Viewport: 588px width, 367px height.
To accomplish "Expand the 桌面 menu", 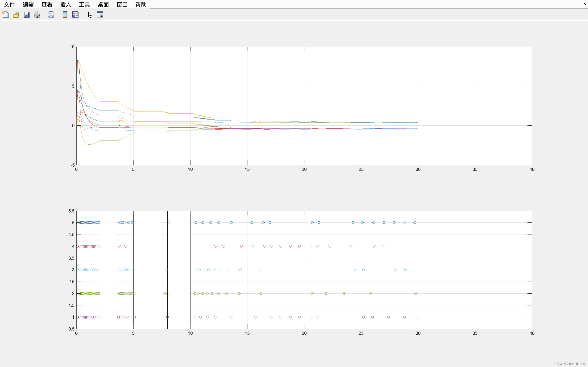I will tap(103, 4).
